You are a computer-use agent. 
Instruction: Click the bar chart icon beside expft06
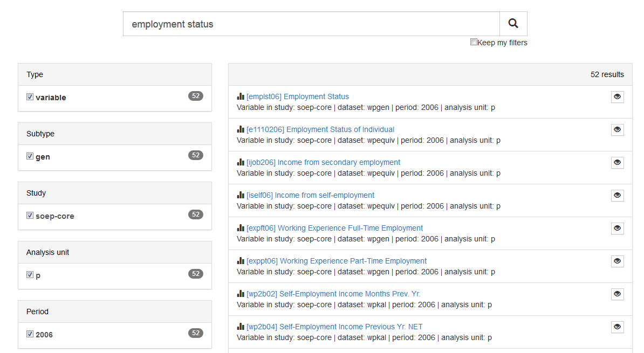point(241,228)
